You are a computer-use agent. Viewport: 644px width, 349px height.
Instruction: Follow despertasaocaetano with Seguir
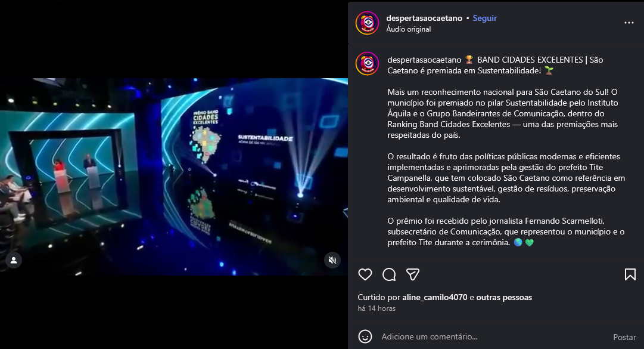point(485,18)
